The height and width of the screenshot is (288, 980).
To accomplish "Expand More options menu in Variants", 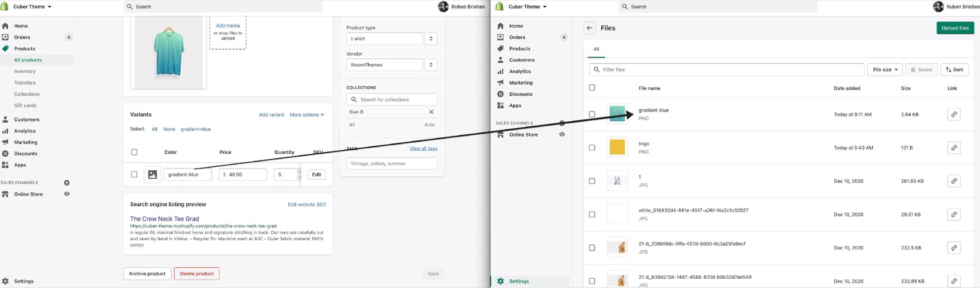I will click(307, 115).
